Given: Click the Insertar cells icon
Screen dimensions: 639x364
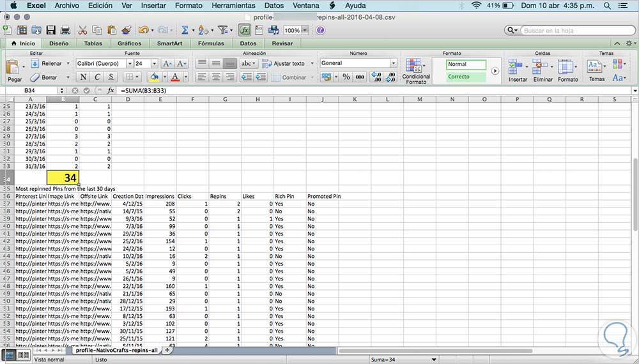Looking at the screenshot, I should point(516,66).
